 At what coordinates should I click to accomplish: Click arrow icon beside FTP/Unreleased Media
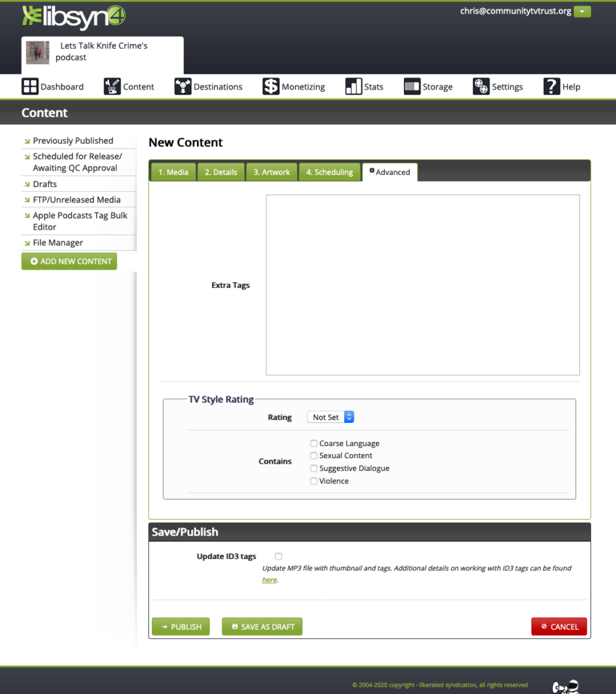tap(27, 200)
